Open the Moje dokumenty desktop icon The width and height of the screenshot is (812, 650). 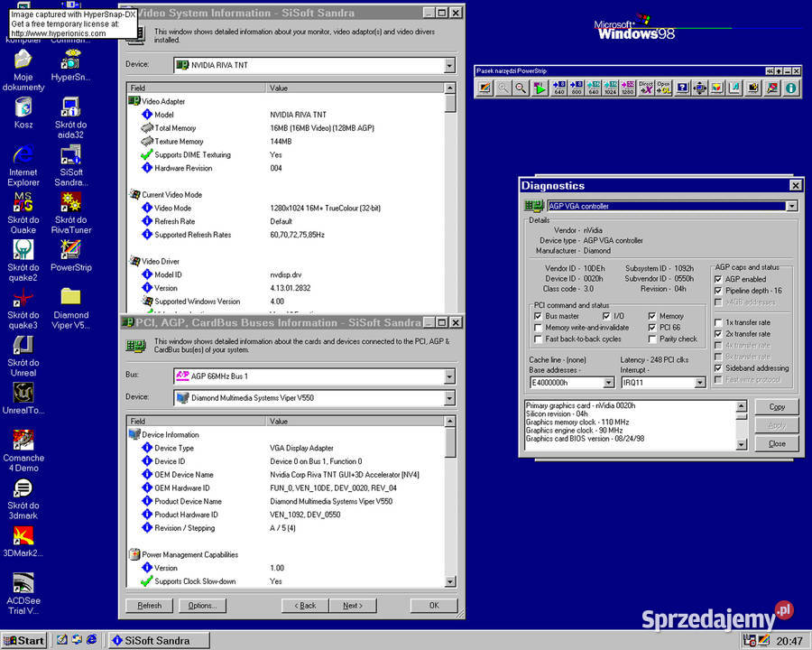click(23, 70)
